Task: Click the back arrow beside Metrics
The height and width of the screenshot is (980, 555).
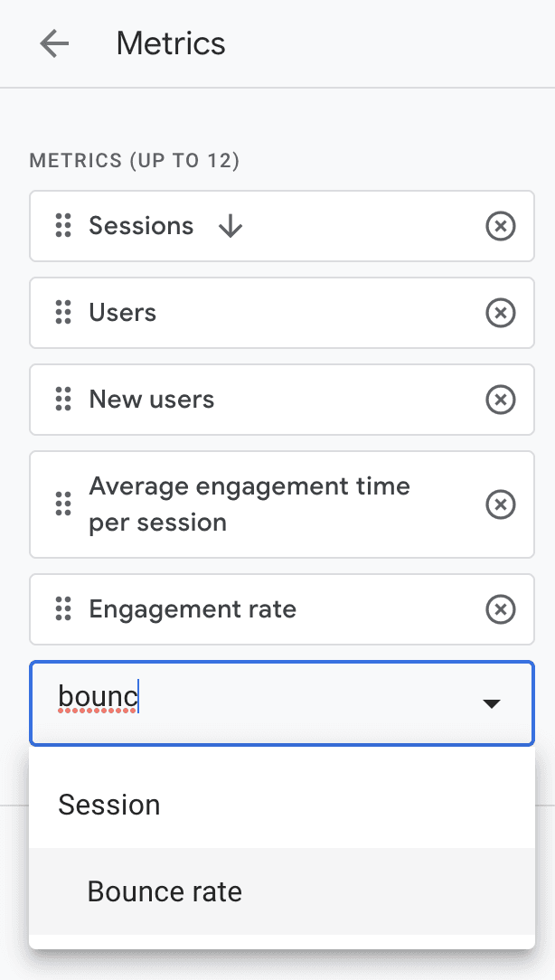Action: tap(54, 43)
